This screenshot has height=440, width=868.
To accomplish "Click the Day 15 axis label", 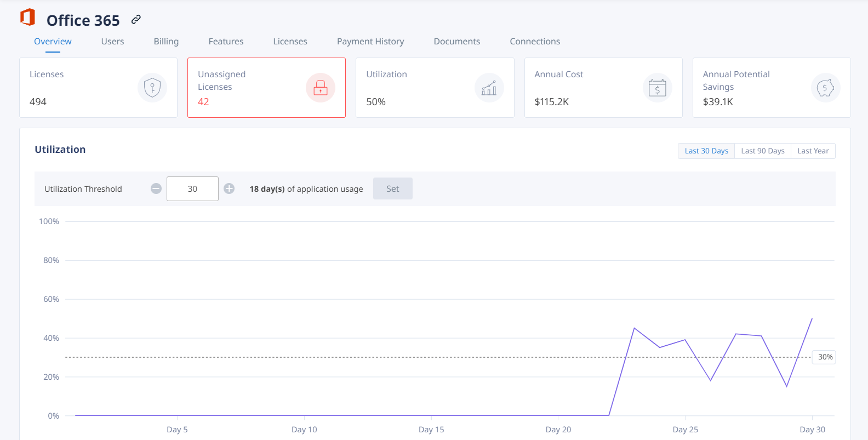I will (x=431, y=430).
